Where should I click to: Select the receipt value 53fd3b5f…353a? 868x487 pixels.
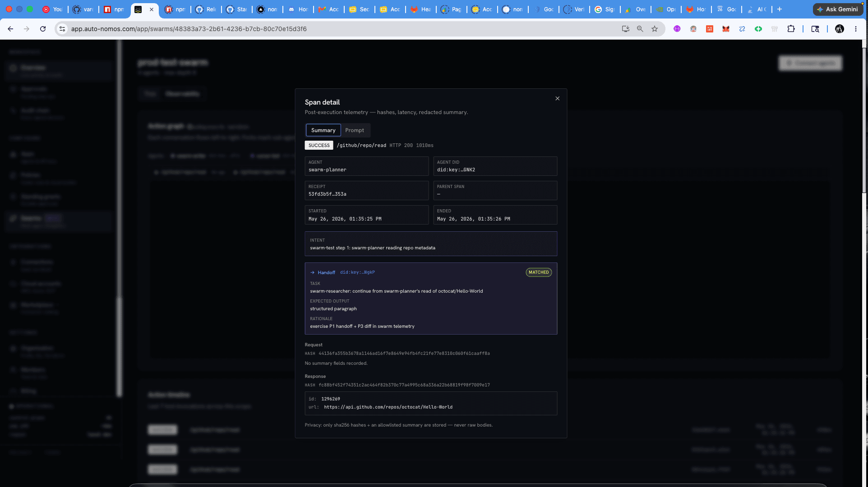coord(328,194)
